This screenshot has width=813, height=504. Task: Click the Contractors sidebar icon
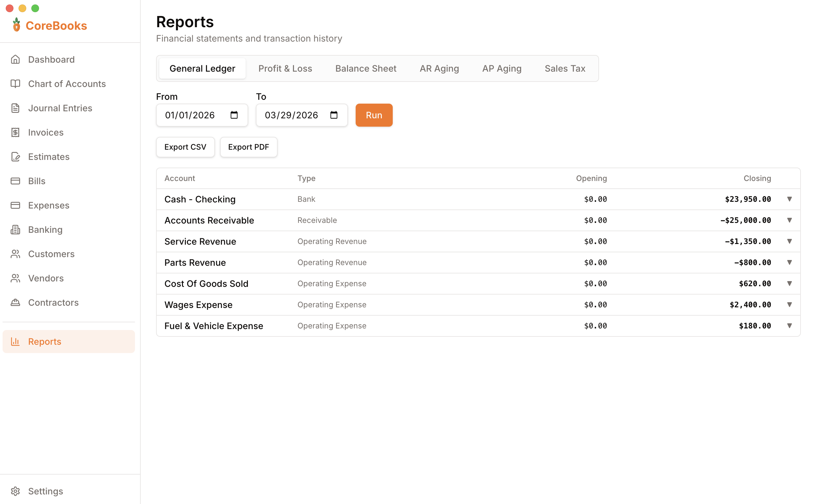pos(15,302)
